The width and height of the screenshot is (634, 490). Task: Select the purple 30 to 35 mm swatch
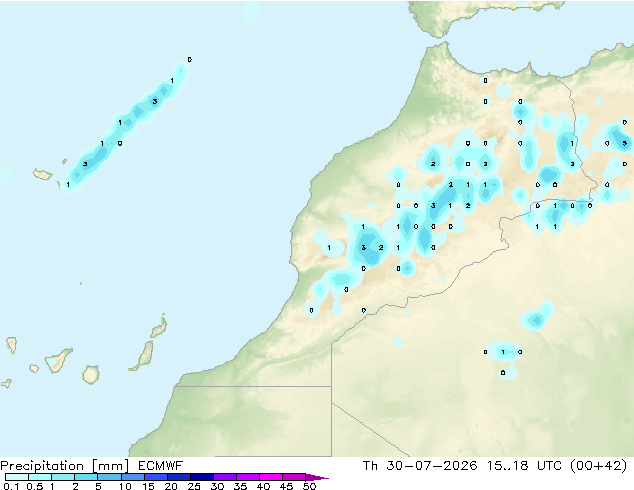[225, 477]
